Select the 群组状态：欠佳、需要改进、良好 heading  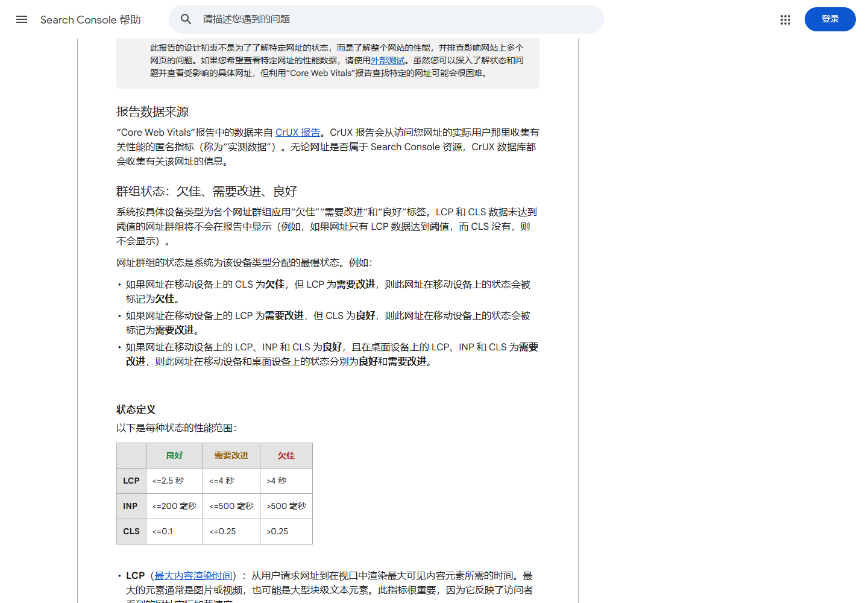tap(207, 191)
